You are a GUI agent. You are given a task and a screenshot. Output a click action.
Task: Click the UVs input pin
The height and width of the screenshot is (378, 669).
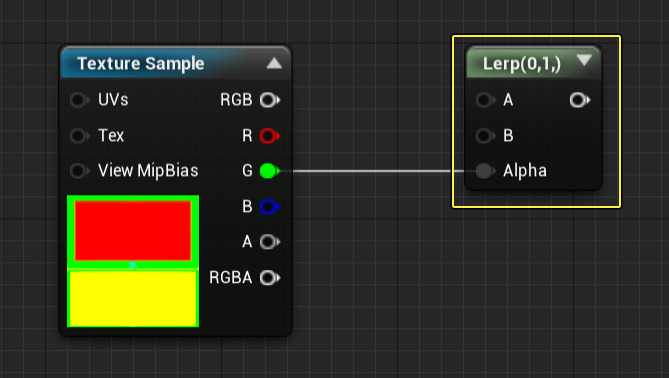pyautogui.click(x=79, y=100)
